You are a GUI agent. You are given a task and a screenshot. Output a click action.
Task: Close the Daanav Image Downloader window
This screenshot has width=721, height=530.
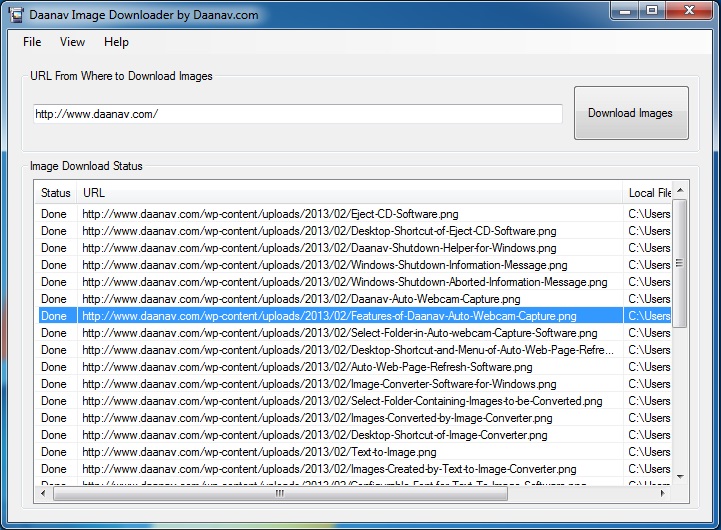click(x=689, y=11)
